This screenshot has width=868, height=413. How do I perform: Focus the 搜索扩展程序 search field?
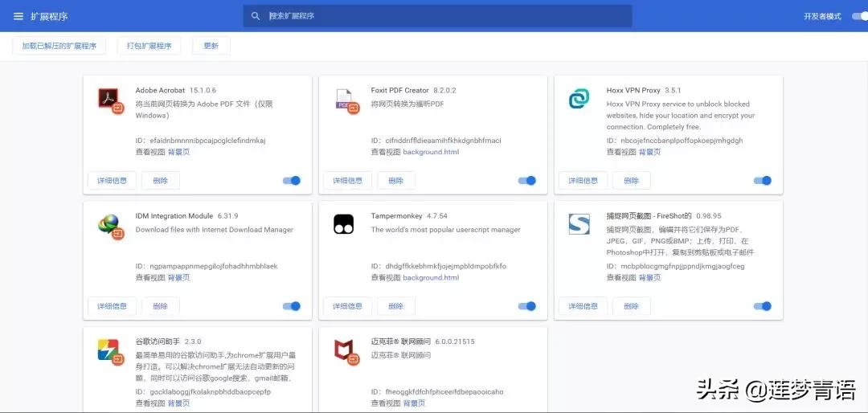tap(437, 16)
